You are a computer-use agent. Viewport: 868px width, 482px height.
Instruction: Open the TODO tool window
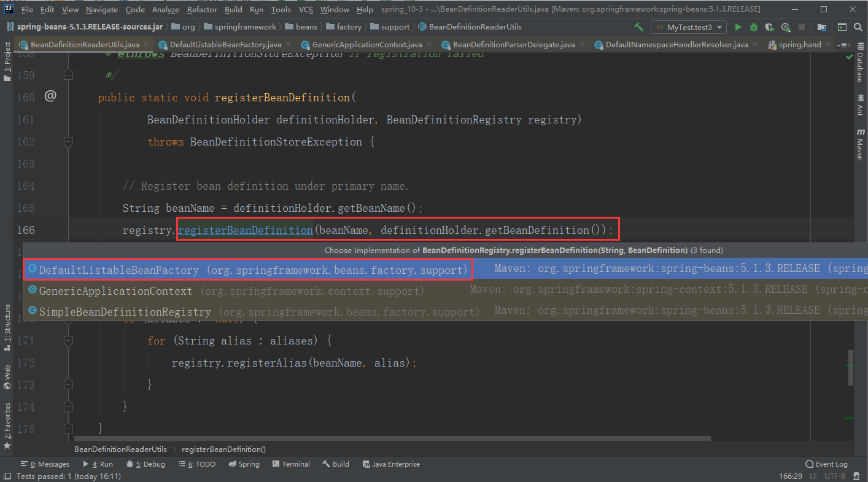tap(196, 464)
